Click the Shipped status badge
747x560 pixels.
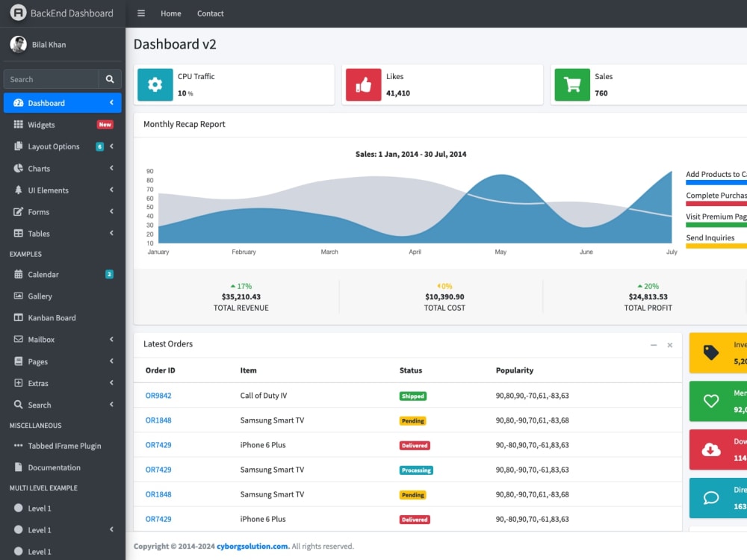(412, 396)
